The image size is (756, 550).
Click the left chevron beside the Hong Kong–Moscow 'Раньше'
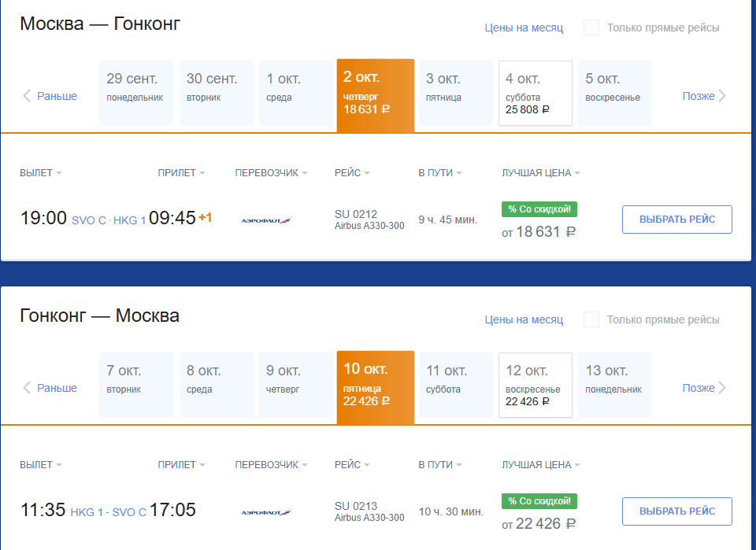point(27,388)
